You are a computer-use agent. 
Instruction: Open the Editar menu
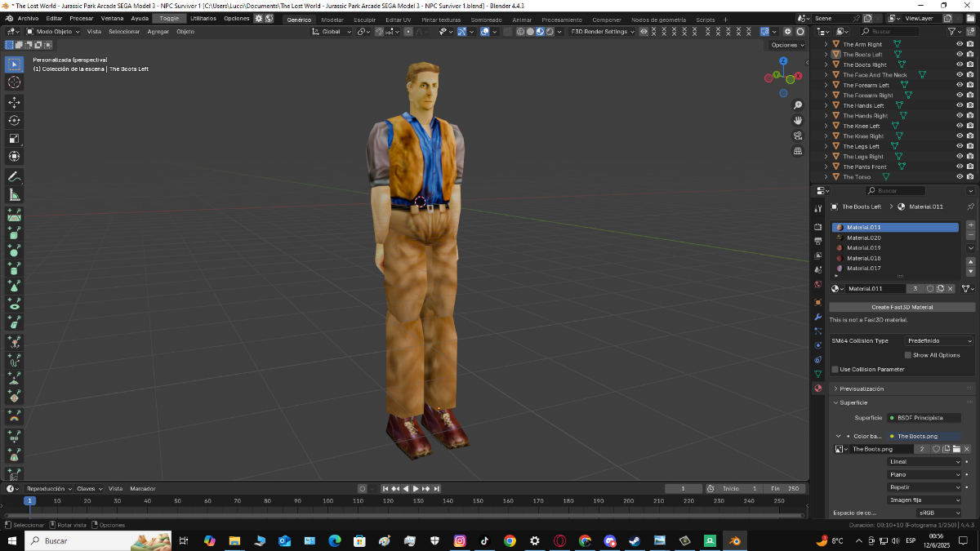tap(54, 18)
